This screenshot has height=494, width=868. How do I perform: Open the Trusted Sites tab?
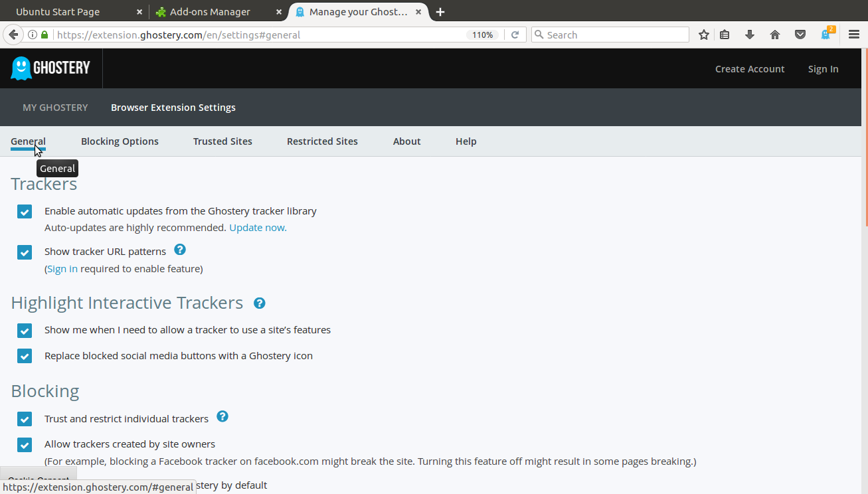click(222, 141)
